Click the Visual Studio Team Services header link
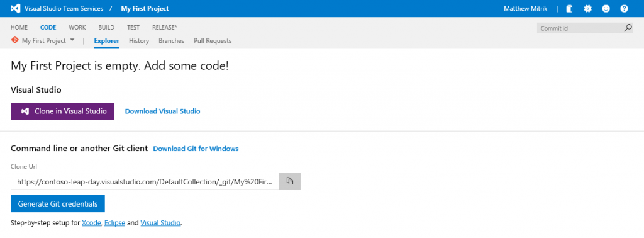 point(64,9)
